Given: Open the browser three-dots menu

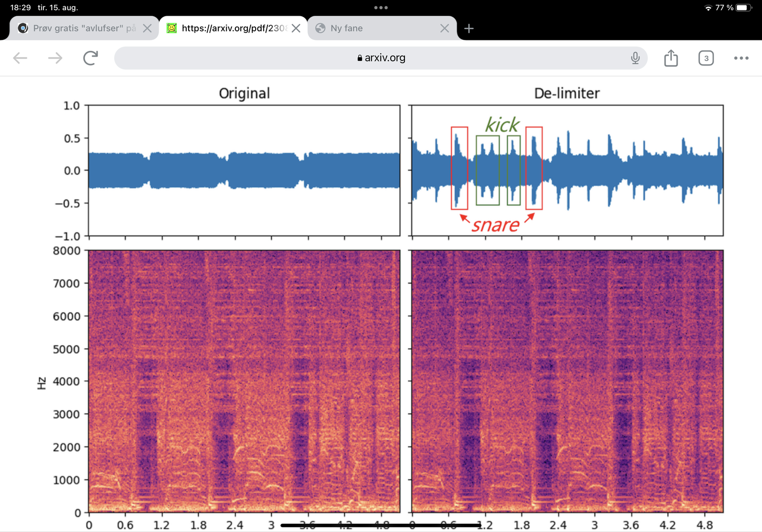Looking at the screenshot, I should pos(741,58).
